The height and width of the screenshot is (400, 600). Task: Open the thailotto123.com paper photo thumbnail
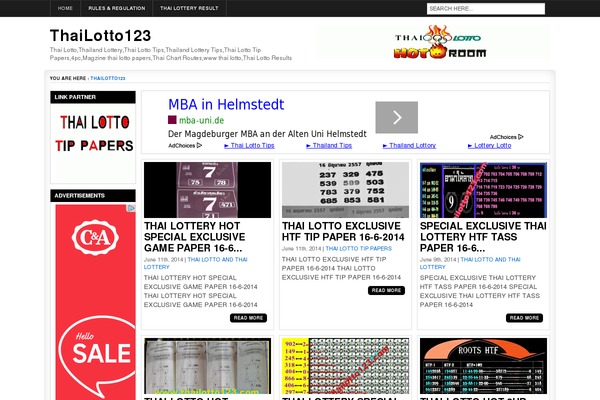tap(207, 366)
